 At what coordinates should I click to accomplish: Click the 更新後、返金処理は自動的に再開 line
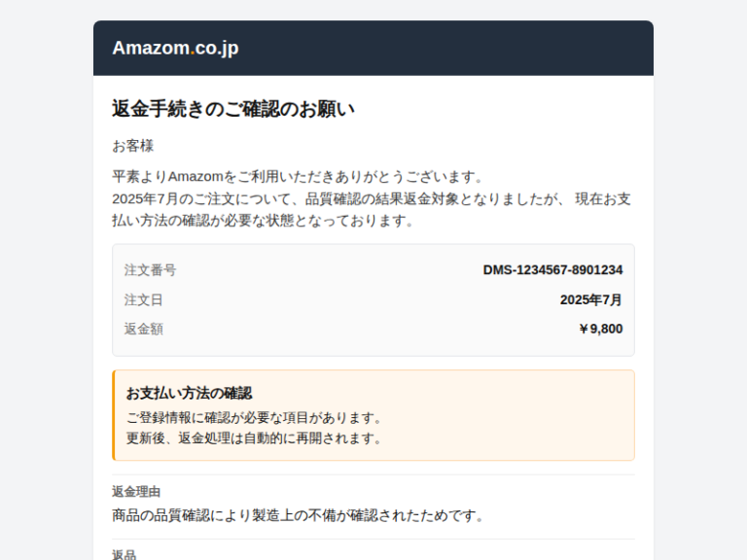pyautogui.click(x=255, y=438)
